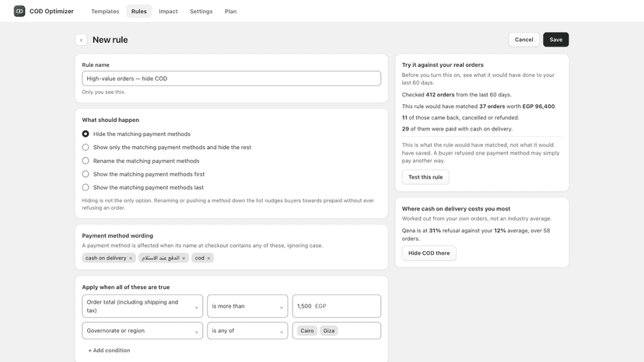Remove the "cash on delivery" tag
This screenshot has height=362, width=644.
(131, 258)
